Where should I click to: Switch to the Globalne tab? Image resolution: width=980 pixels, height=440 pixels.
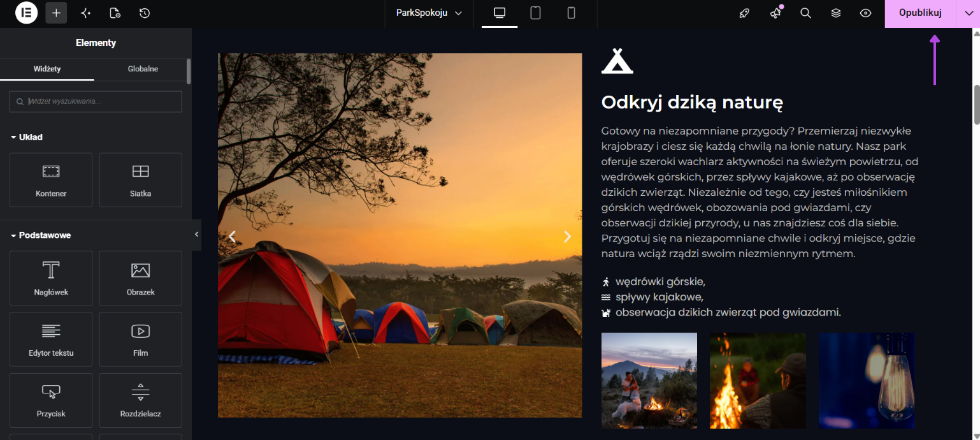click(143, 69)
